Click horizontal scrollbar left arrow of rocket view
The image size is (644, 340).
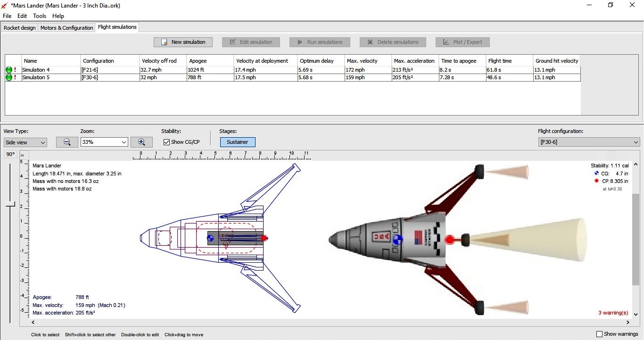click(33, 323)
